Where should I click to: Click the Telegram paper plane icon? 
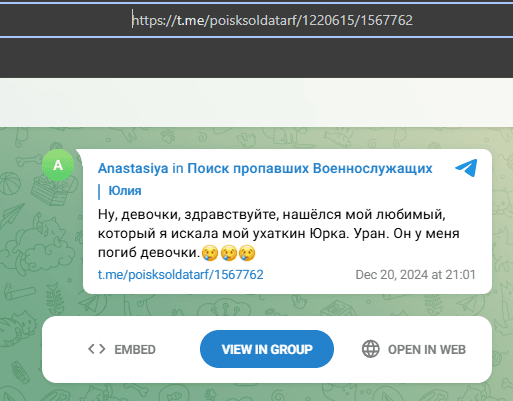click(466, 168)
